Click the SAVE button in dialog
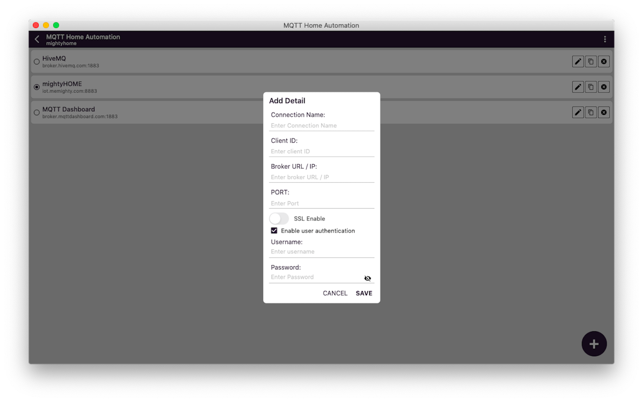The width and height of the screenshot is (643, 402). pos(364,293)
